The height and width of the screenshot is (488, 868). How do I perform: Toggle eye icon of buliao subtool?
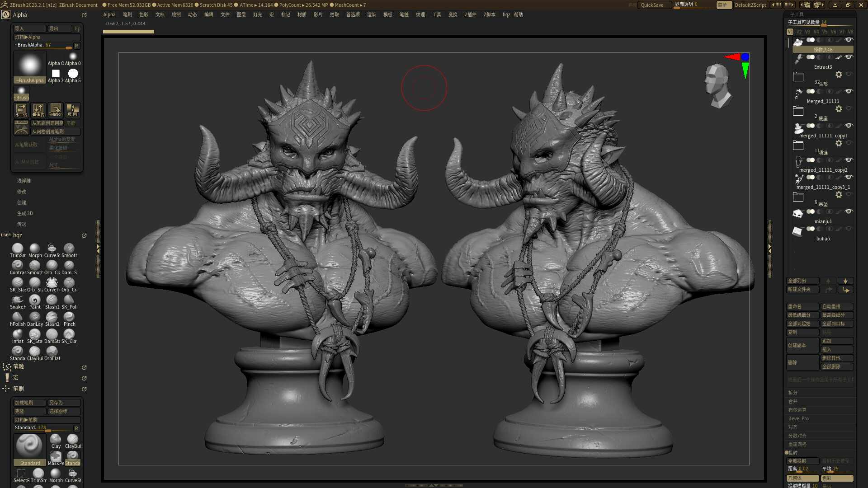coord(849,229)
